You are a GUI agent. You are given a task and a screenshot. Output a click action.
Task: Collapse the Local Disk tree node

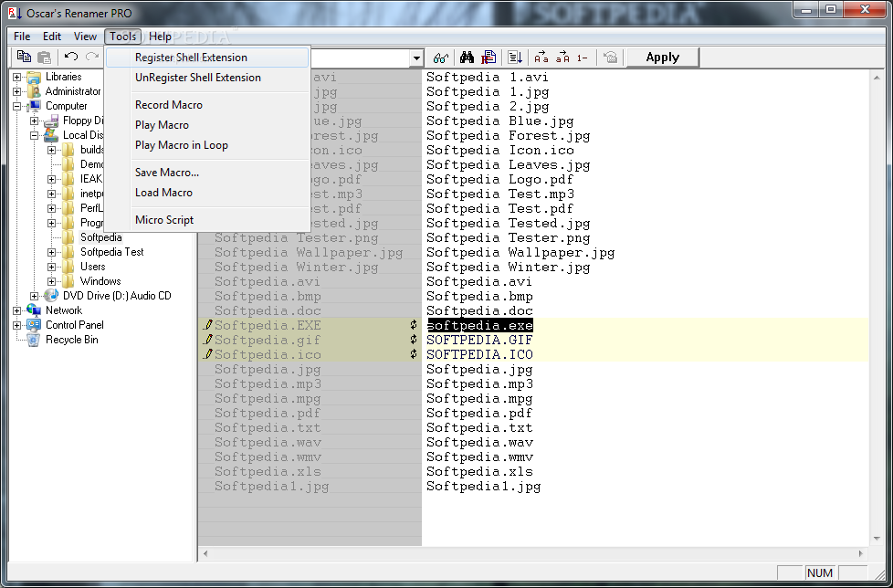(35, 135)
